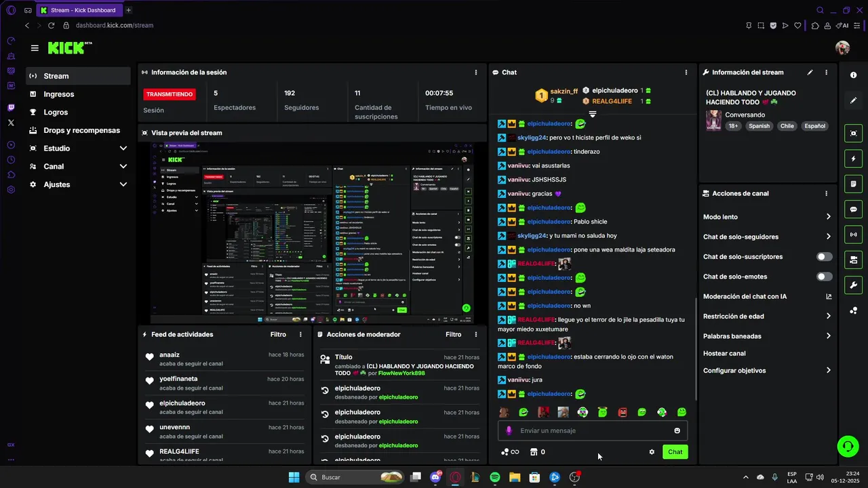The height and width of the screenshot is (488, 868).
Task: Click the Enviar un mensaje input field
Action: [593, 430]
